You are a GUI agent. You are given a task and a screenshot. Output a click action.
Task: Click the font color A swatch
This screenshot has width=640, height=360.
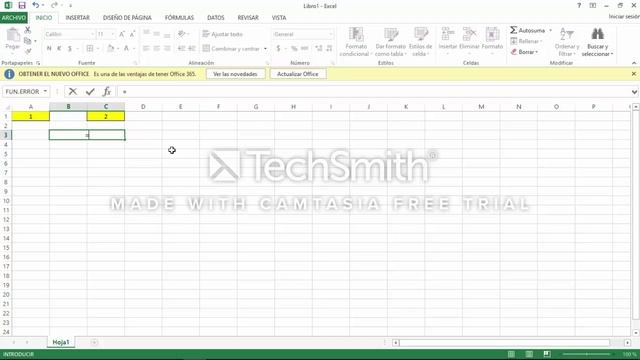(126, 49)
